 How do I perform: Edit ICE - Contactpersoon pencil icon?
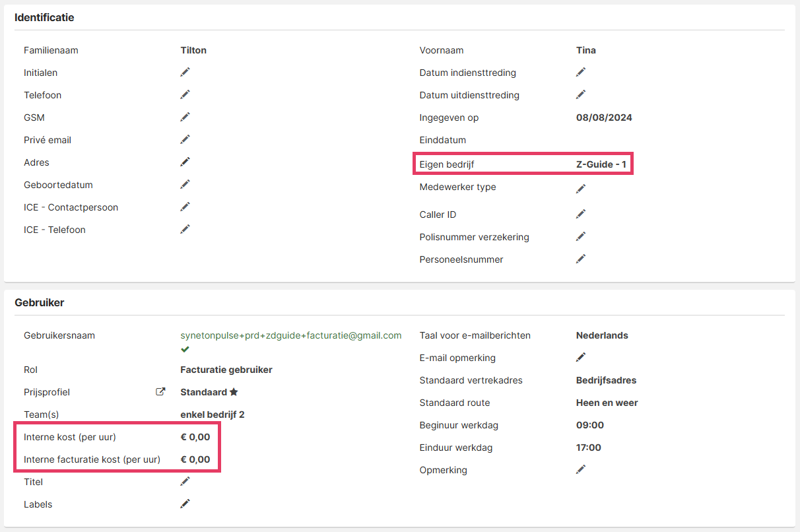[x=185, y=207]
